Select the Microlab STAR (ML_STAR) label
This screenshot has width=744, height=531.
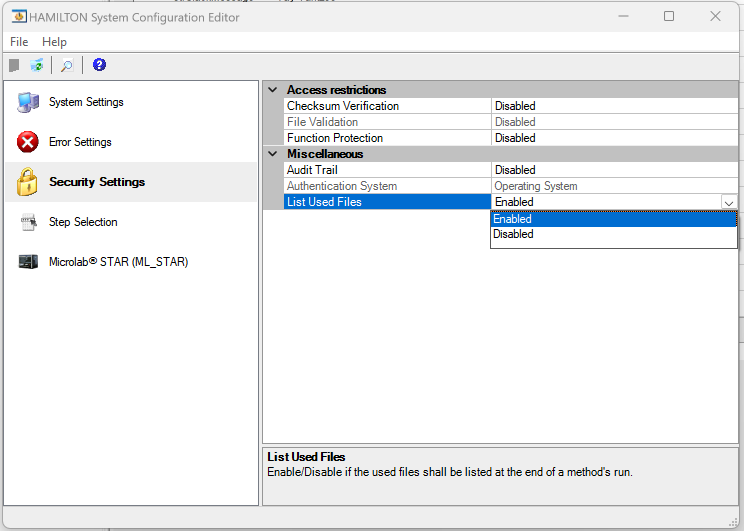pos(119,261)
